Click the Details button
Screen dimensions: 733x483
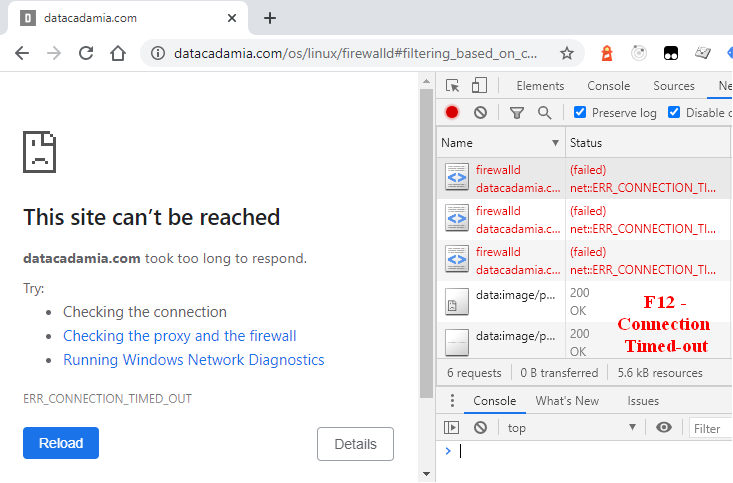355,444
